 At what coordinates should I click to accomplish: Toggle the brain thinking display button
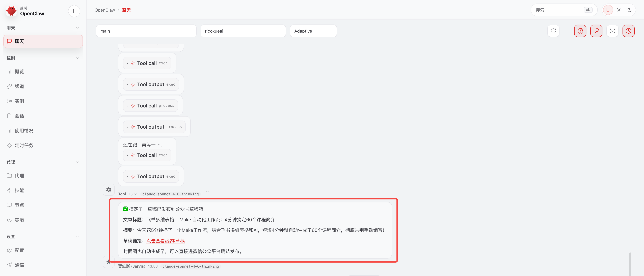[x=580, y=31]
